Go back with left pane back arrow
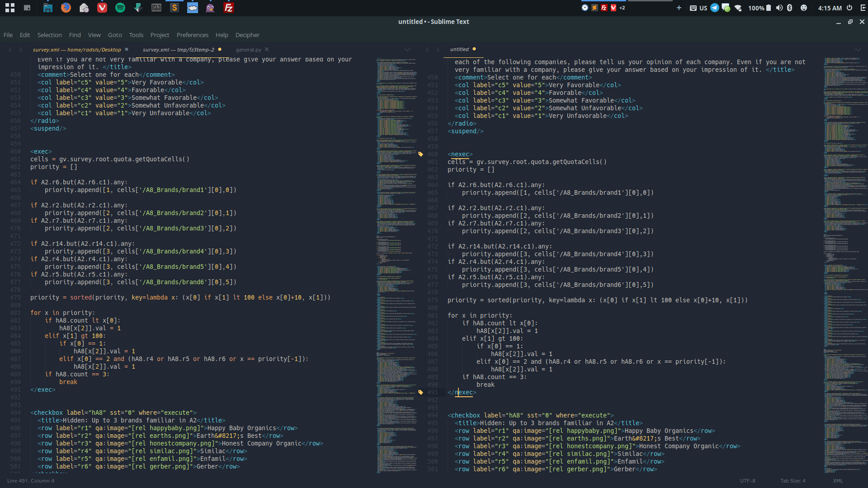 click(10, 50)
